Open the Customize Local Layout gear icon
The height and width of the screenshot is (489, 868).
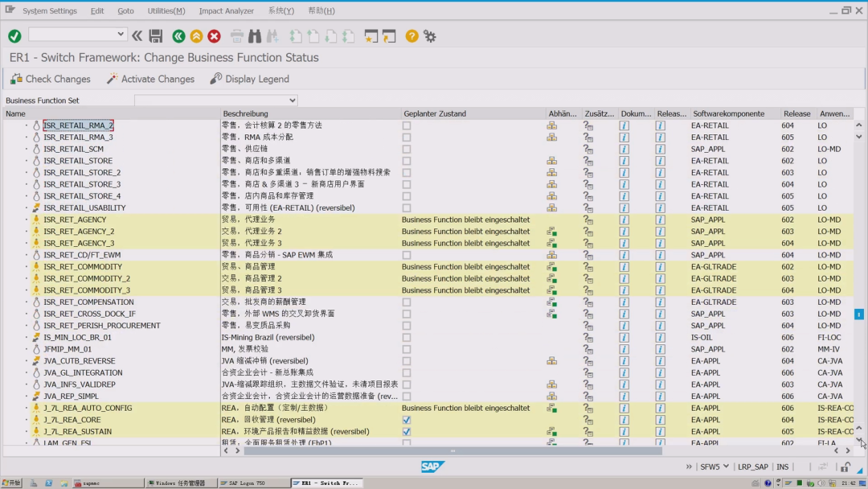pos(429,36)
